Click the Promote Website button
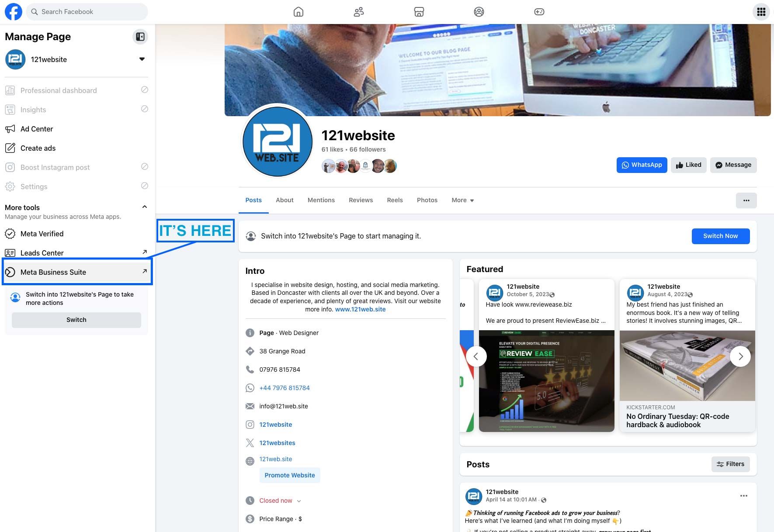 (x=290, y=475)
